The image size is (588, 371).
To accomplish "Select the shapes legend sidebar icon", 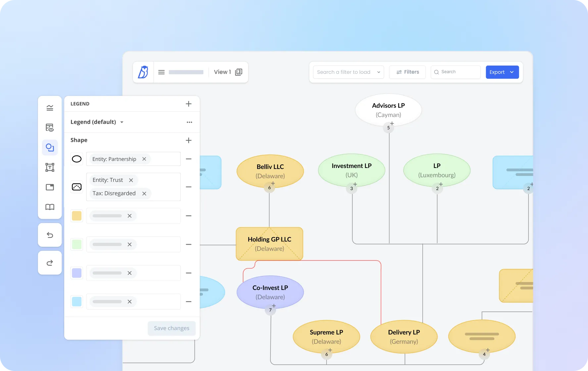I will point(50,147).
